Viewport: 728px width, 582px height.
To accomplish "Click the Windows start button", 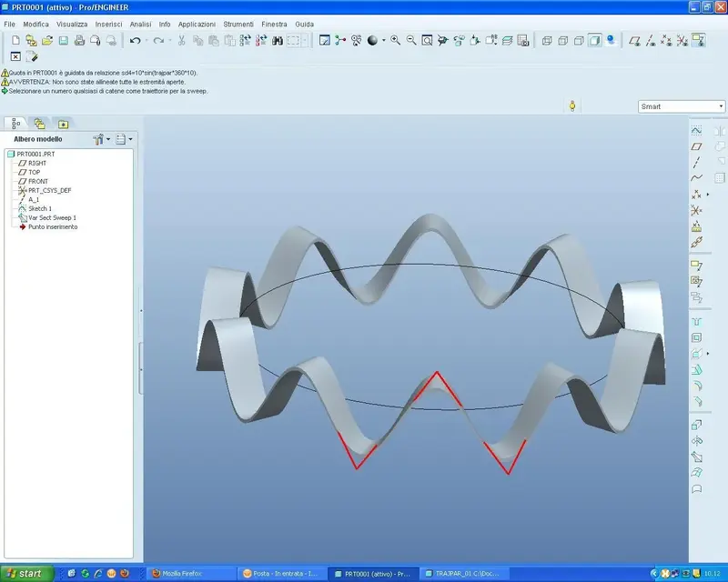I will [x=27, y=574].
